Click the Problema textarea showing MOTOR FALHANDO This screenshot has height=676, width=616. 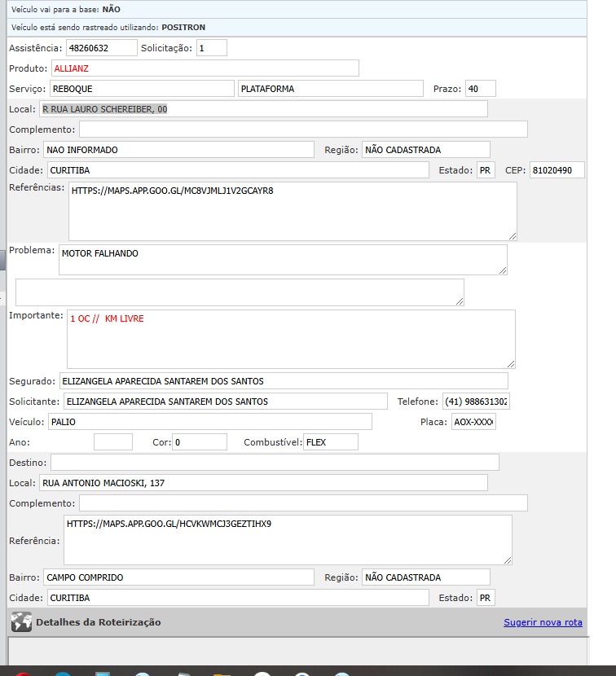pos(282,260)
